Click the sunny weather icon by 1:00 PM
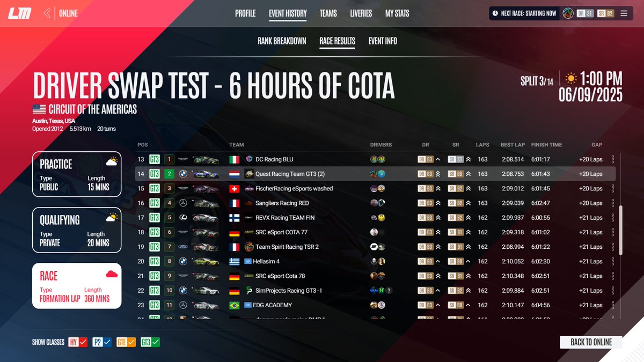 coord(571,78)
